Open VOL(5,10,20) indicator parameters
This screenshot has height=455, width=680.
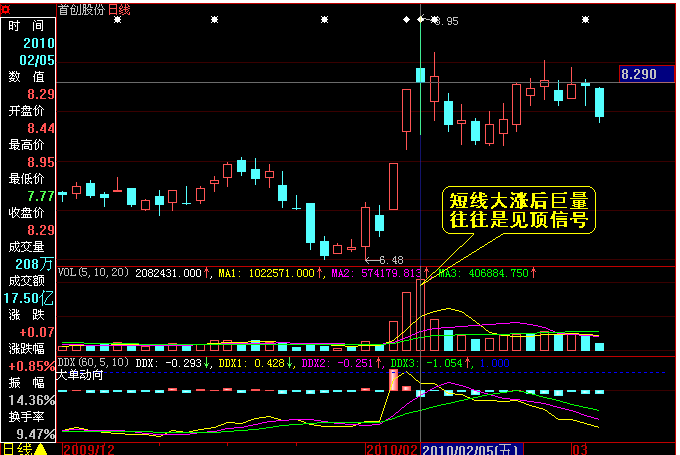(x=94, y=272)
